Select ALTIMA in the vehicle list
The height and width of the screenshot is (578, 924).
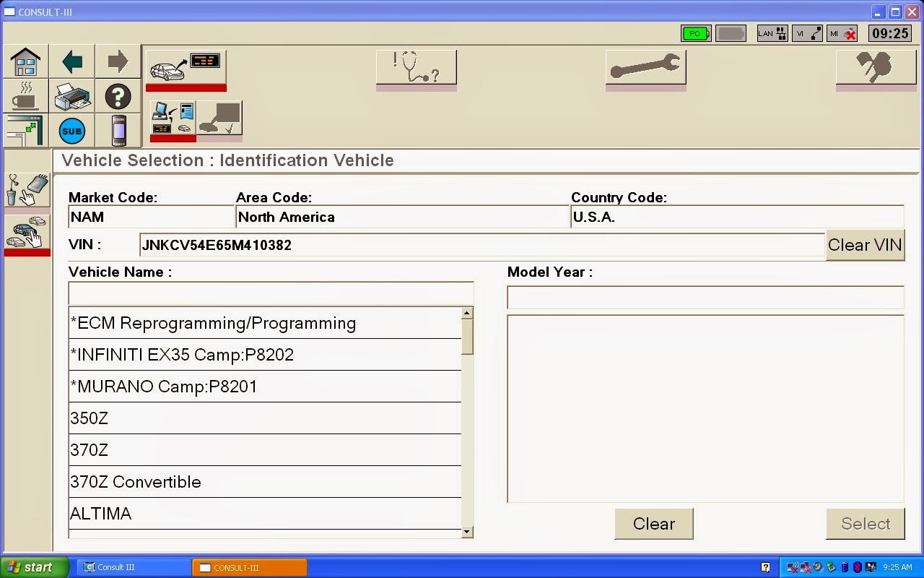coord(265,514)
